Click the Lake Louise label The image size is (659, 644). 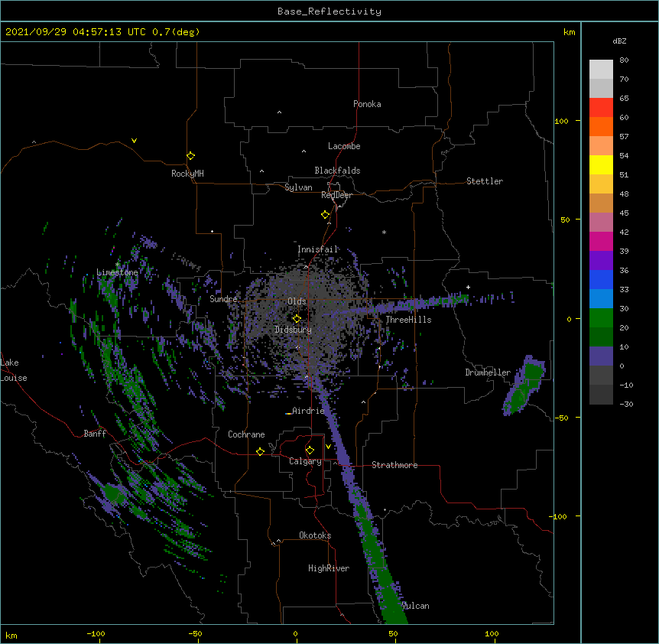pos(14,370)
